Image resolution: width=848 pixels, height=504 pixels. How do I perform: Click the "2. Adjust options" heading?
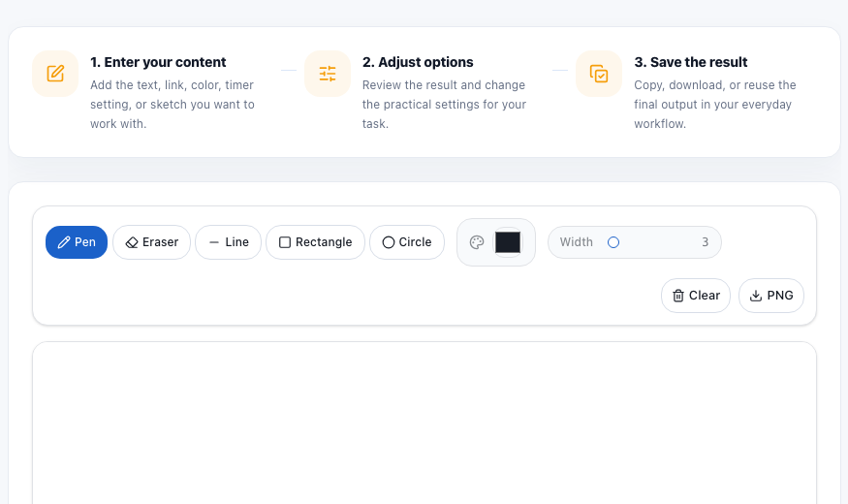(418, 62)
